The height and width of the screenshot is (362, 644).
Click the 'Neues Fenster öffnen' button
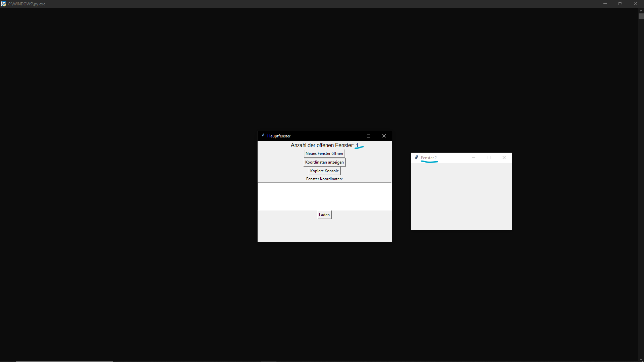(x=324, y=154)
